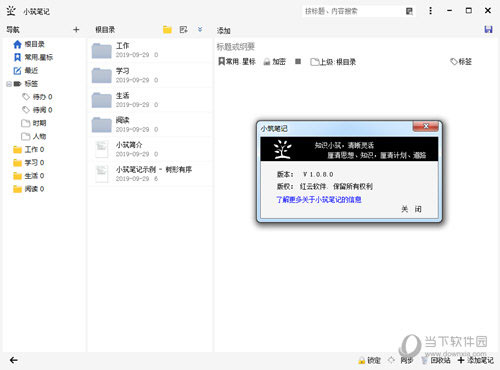The width and height of the screenshot is (500, 370).
Task: Open the 小筑简介 note in the list
Action: (150, 149)
